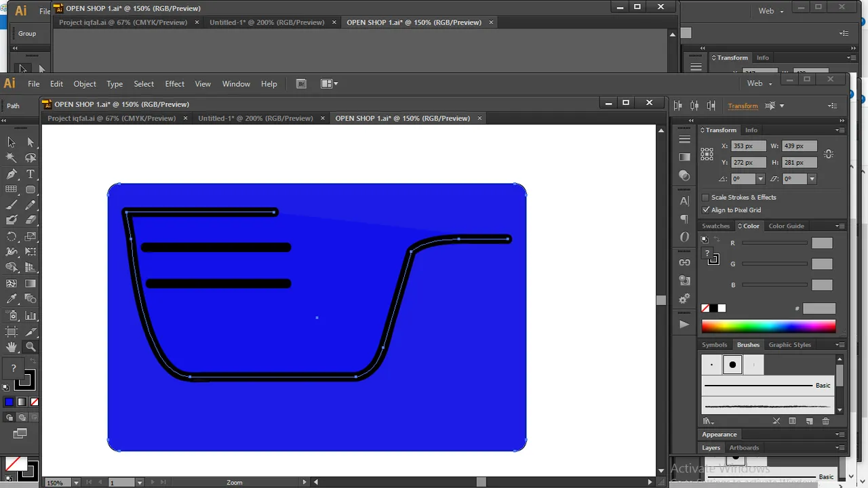Open the Stroke panel icon in dock
Viewport: 868px width, 488px height.
click(x=684, y=139)
